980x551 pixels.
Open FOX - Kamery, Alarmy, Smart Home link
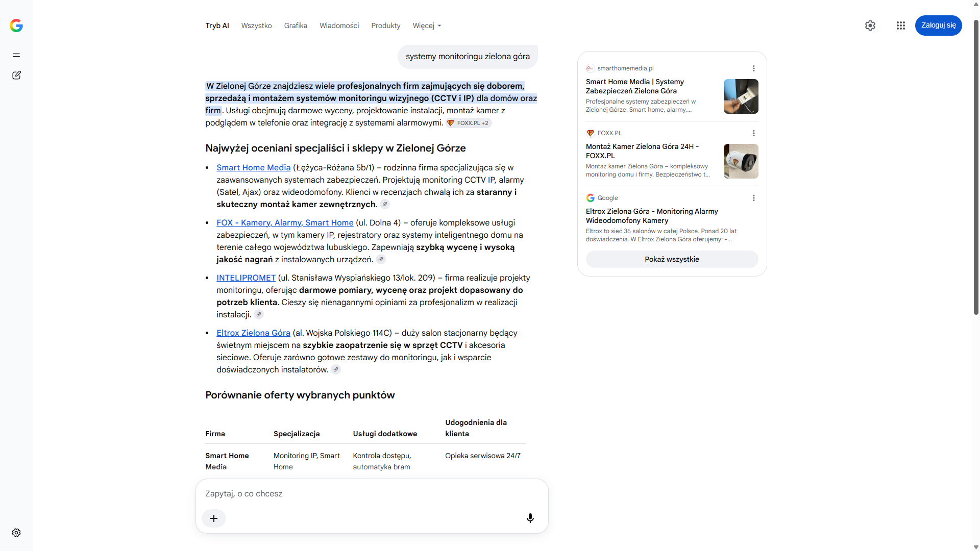(x=285, y=223)
